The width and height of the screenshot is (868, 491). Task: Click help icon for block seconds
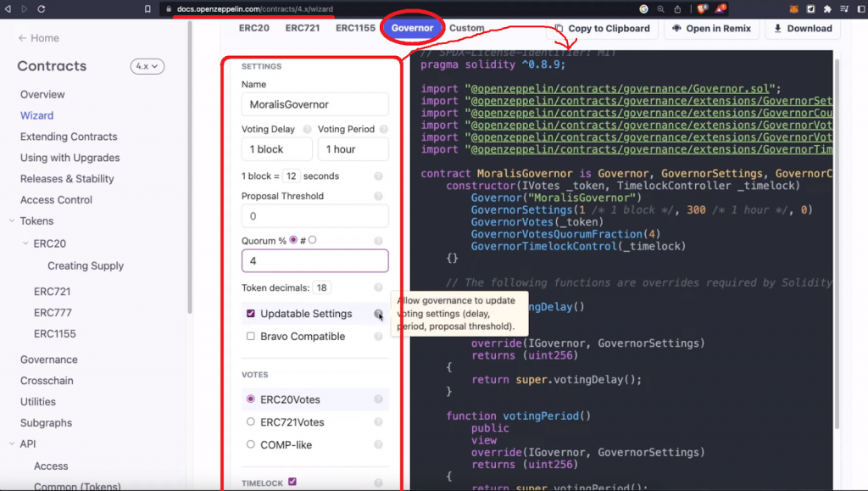[378, 176]
